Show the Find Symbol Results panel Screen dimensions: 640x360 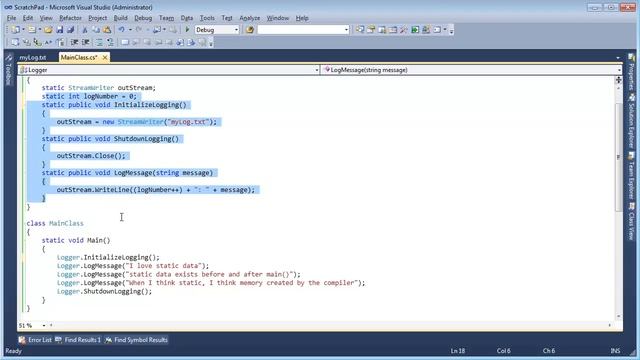[136, 340]
